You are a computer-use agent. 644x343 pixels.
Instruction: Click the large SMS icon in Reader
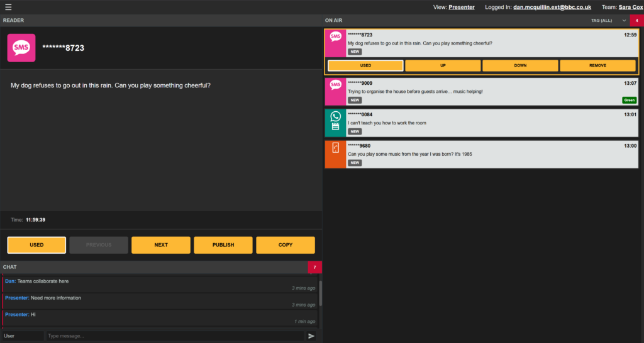click(x=21, y=48)
